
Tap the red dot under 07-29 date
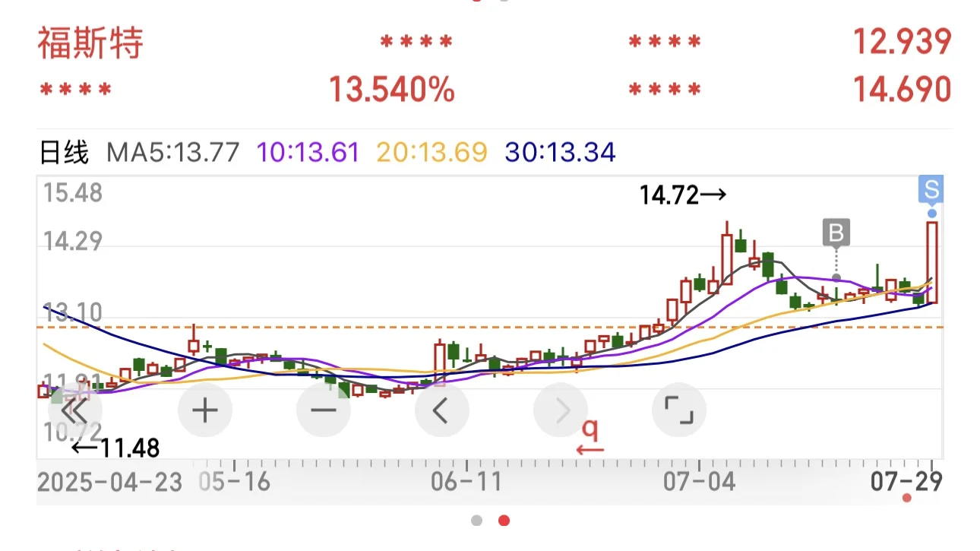[x=906, y=498]
